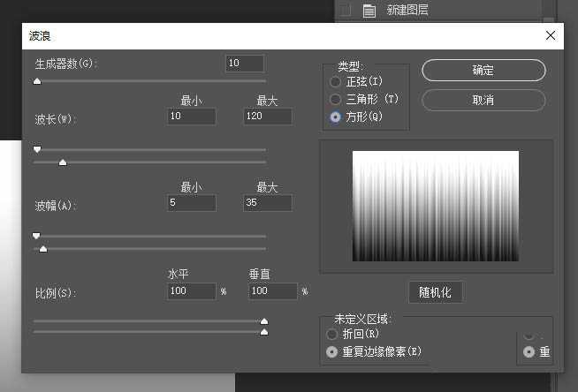Select the 正弦 (Sine) wave type

tap(335, 82)
